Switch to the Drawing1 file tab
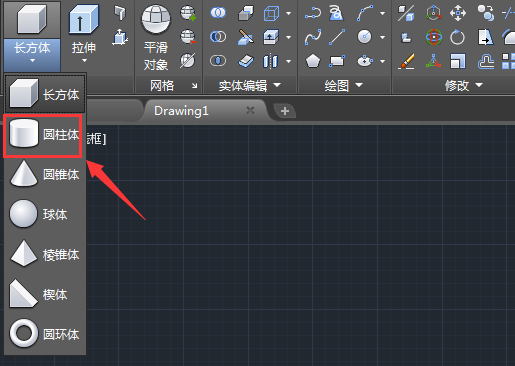The height and width of the screenshot is (366, 515). (182, 111)
